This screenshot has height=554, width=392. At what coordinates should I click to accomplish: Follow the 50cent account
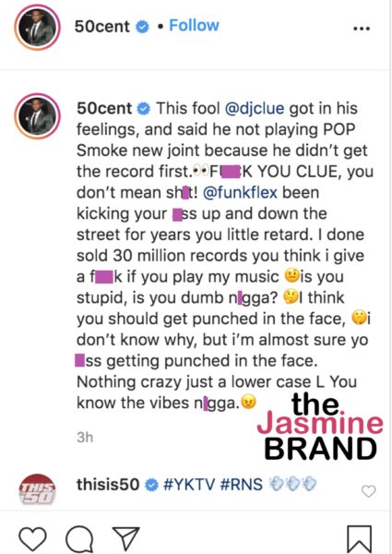(x=194, y=26)
